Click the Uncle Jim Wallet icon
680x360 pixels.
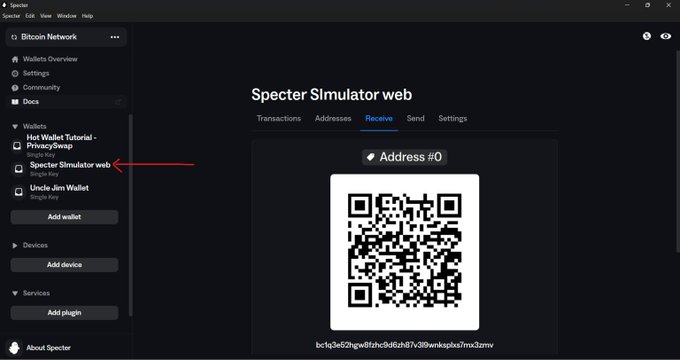[x=19, y=192]
